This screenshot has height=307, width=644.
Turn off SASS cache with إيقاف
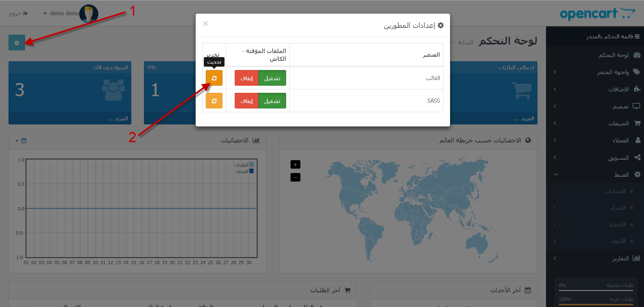pyautogui.click(x=247, y=101)
